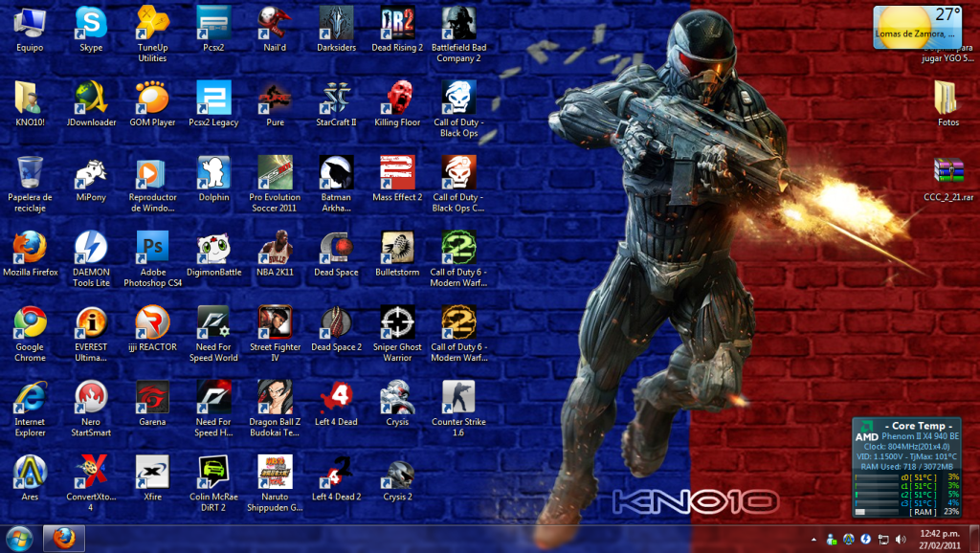Select the Dolphin emulator icon
This screenshot has height=553, width=980.
tap(213, 179)
